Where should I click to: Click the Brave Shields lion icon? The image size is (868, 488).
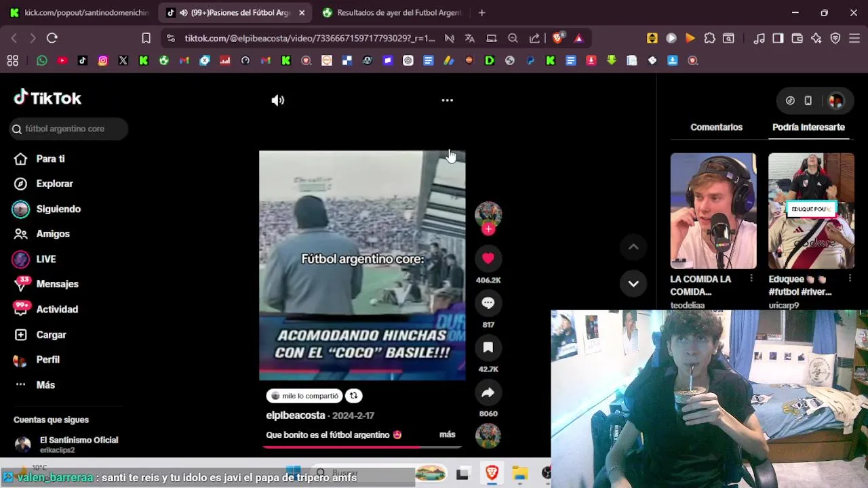[557, 39]
